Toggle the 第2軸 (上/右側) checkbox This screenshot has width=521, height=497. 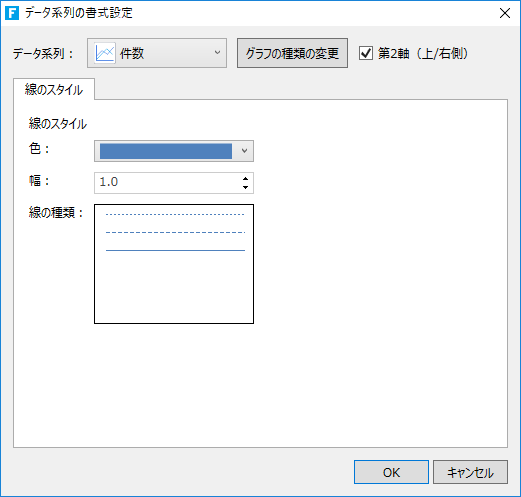[x=366, y=53]
